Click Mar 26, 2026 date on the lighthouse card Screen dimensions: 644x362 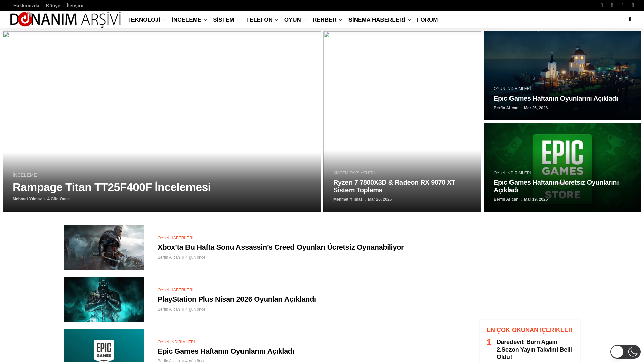(536, 108)
